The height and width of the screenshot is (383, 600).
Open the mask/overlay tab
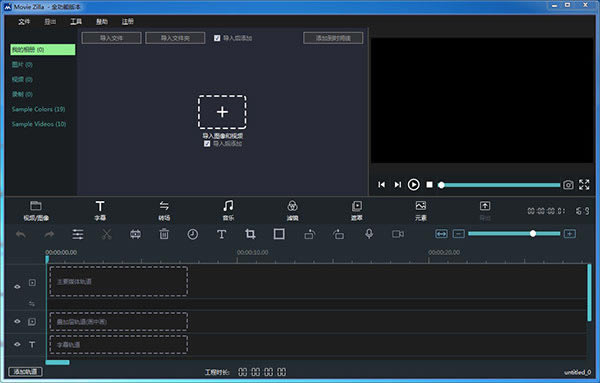click(x=357, y=210)
